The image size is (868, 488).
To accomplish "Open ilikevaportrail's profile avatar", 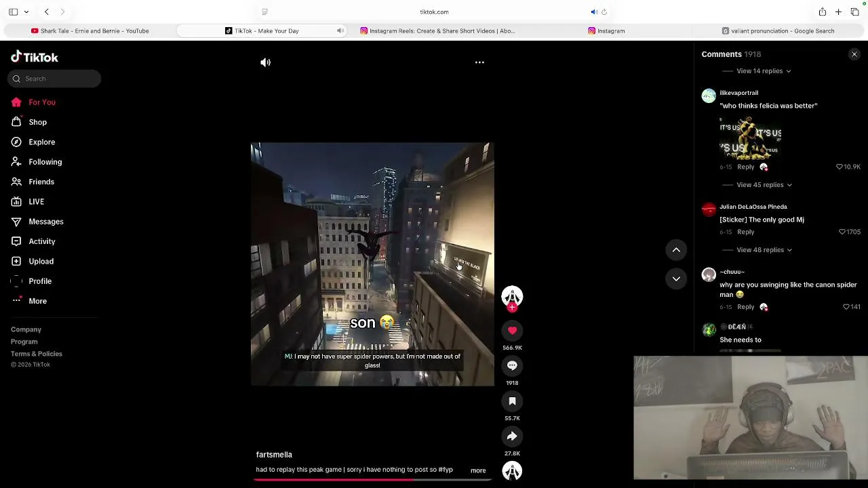I will [x=709, y=96].
